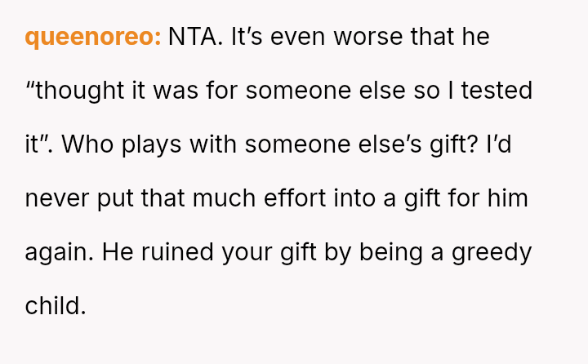The image size is (588, 364).
Task: Click the word "much" in the fourth line
Action: pyautogui.click(x=225, y=198)
